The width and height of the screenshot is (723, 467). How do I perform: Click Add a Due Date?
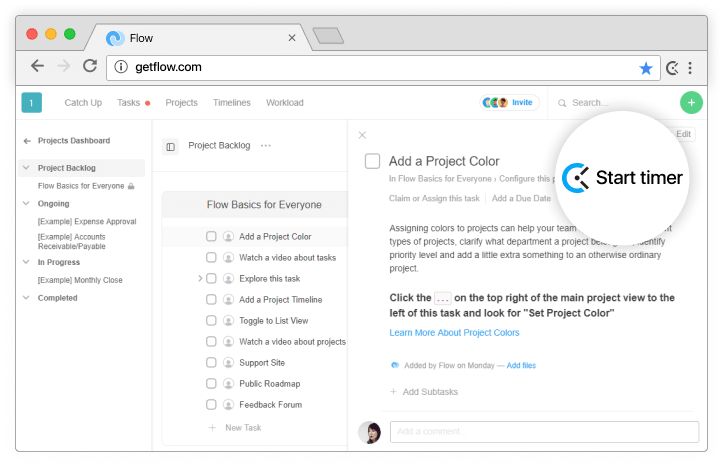[521, 198]
